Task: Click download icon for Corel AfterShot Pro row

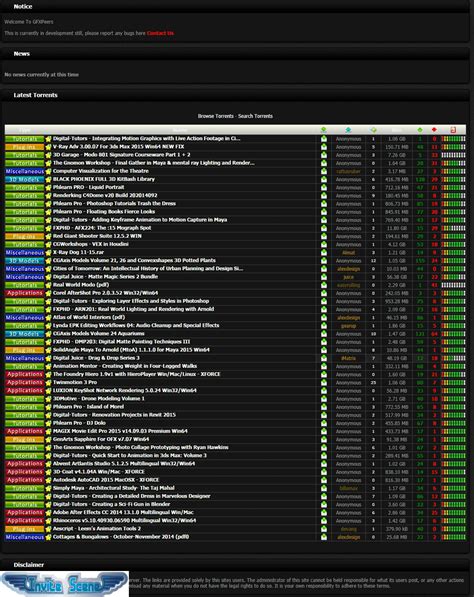Action: (324, 293)
